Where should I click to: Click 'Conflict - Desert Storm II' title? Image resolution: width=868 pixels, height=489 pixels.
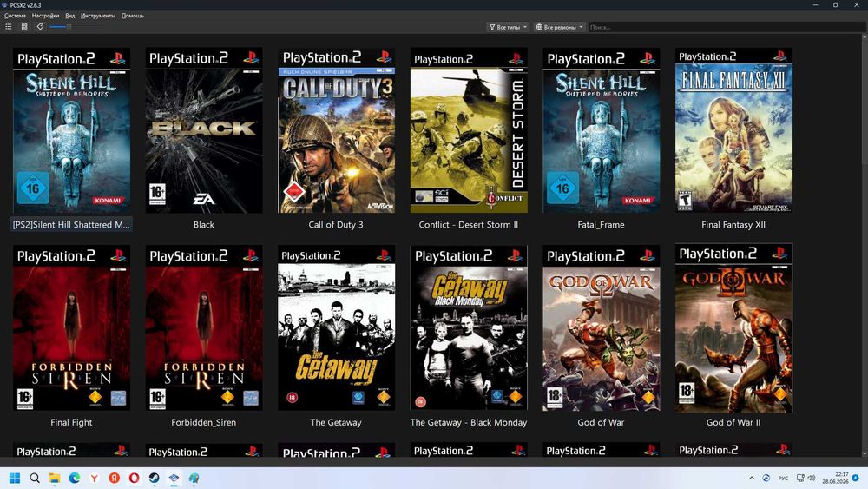pyautogui.click(x=469, y=225)
